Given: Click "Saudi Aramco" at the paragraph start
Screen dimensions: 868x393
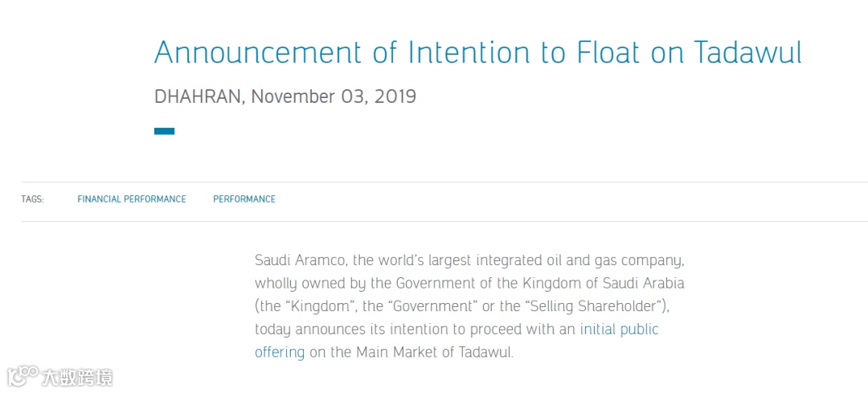Looking at the screenshot, I should click(300, 260).
